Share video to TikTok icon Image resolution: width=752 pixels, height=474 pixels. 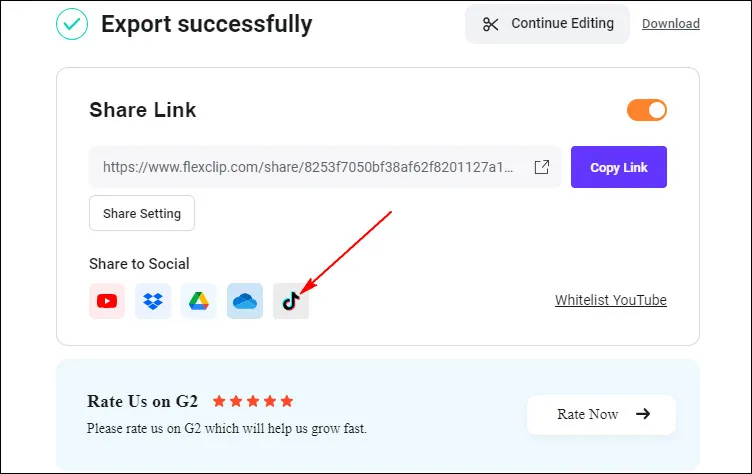[291, 301]
